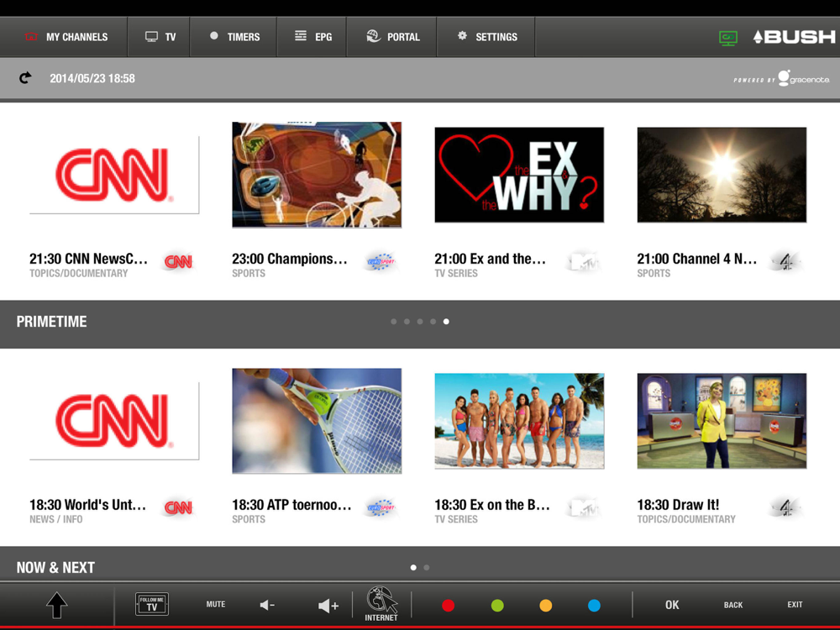Open the ATP tennis racket thumbnail

pyautogui.click(x=317, y=421)
